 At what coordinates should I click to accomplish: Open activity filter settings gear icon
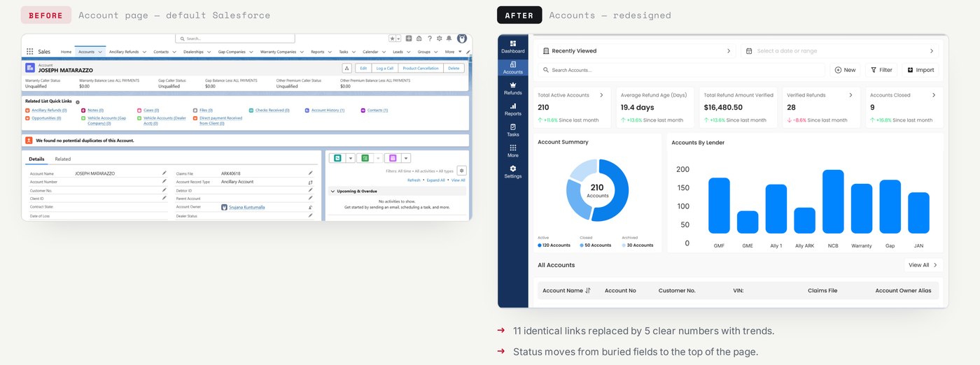coord(461,171)
